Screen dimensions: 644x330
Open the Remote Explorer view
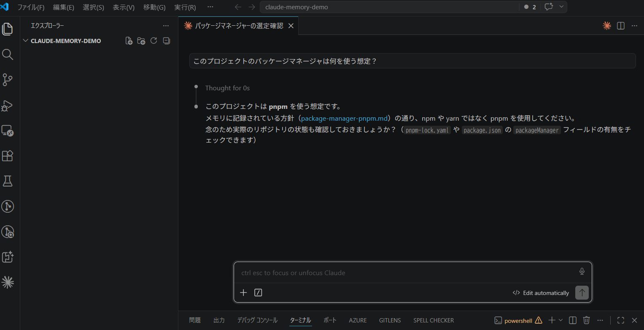coord(8,130)
